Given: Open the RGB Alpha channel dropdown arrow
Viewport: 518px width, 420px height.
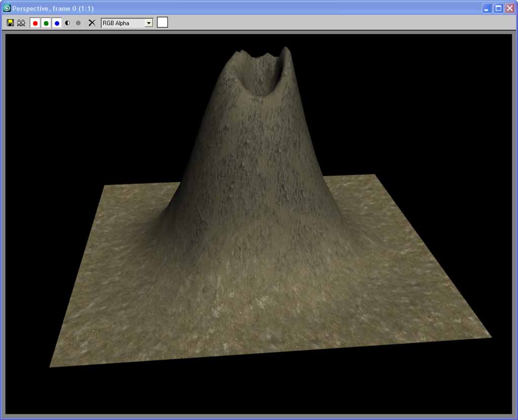Looking at the screenshot, I should [148, 23].
